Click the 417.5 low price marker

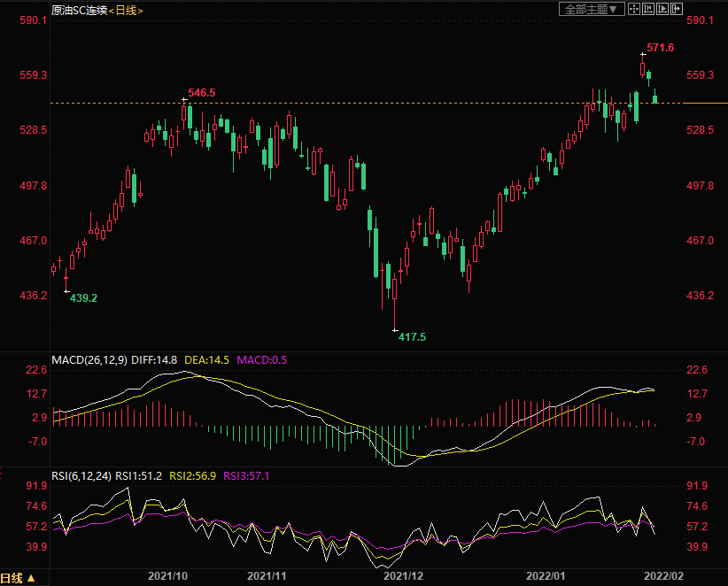coord(412,337)
